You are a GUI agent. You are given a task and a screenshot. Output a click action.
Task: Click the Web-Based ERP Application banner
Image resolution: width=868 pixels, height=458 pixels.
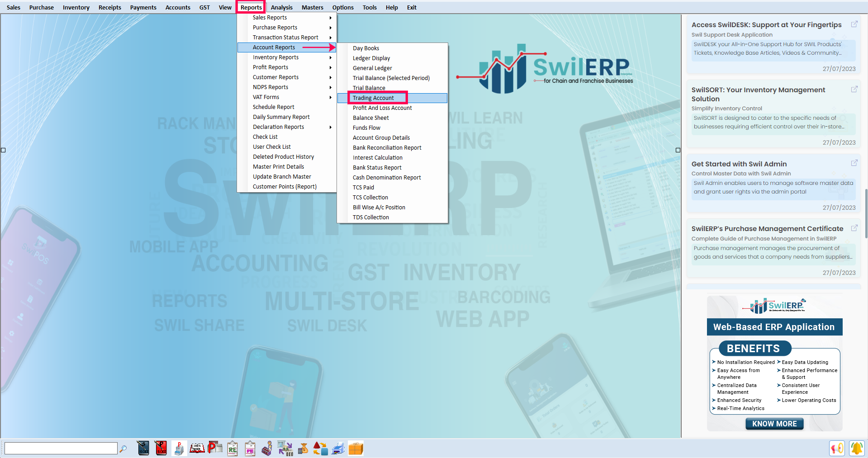click(774, 327)
